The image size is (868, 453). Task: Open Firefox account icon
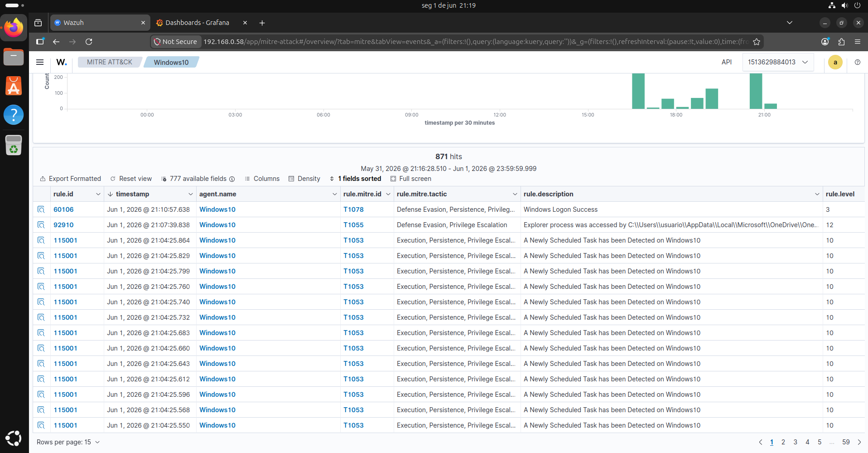[825, 42]
